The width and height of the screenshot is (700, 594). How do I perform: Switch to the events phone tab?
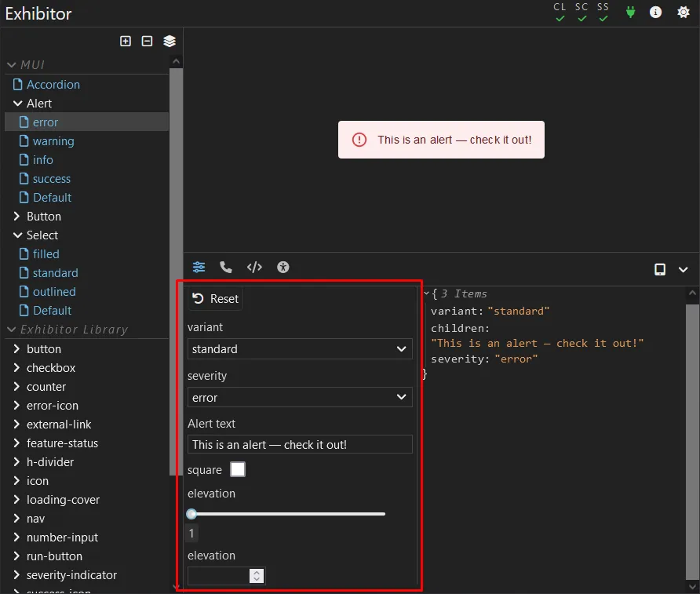coord(226,267)
